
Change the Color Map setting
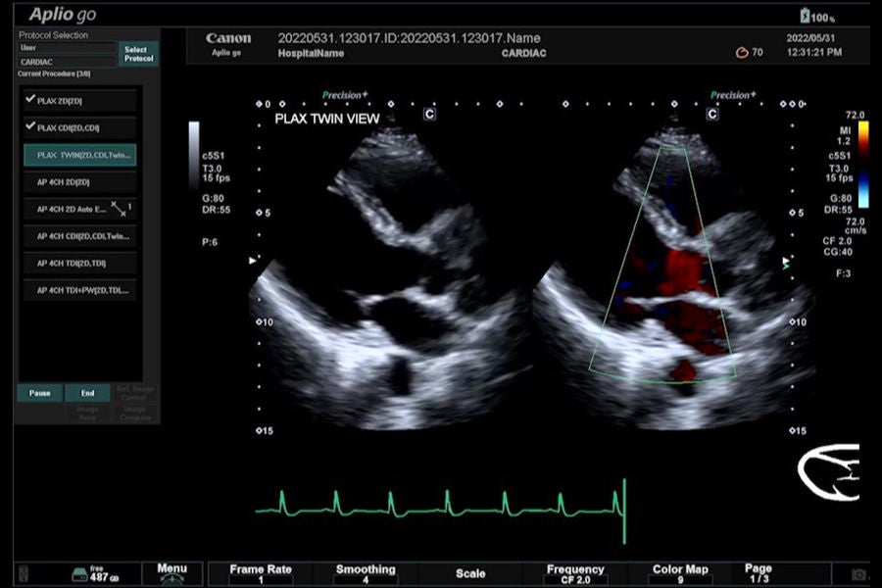coord(680,574)
